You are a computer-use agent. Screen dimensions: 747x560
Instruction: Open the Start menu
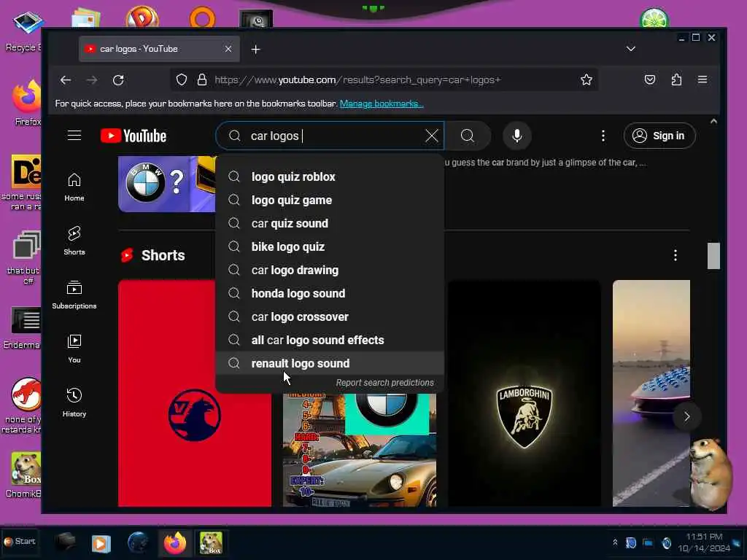click(20, 542)
